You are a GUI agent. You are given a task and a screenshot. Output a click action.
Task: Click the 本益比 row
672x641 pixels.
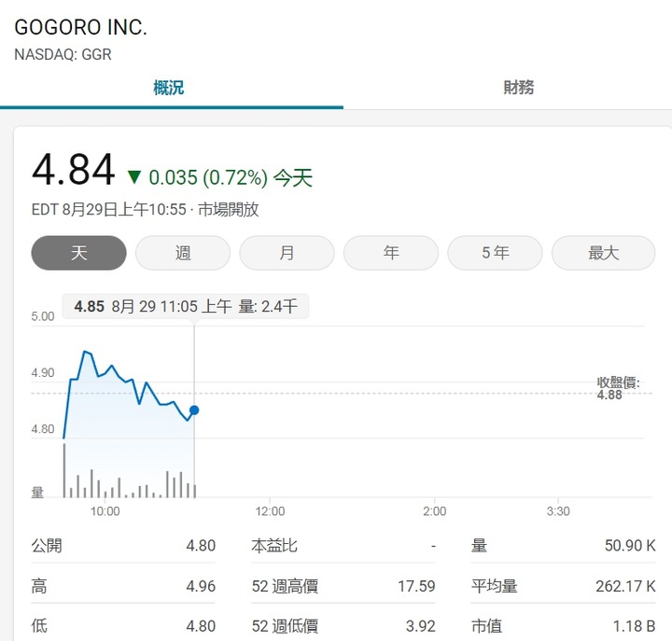(x=343, y=546)
